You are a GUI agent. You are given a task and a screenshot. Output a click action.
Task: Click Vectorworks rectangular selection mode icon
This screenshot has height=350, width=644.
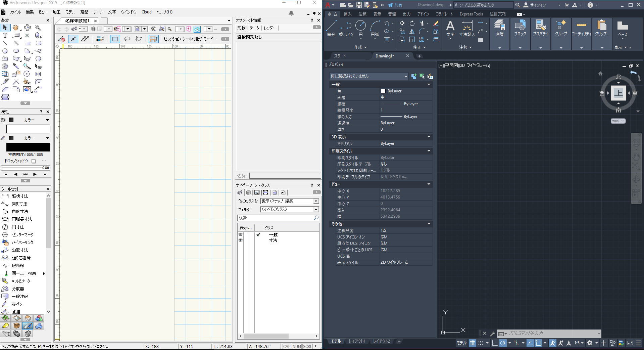pos(115,39)
